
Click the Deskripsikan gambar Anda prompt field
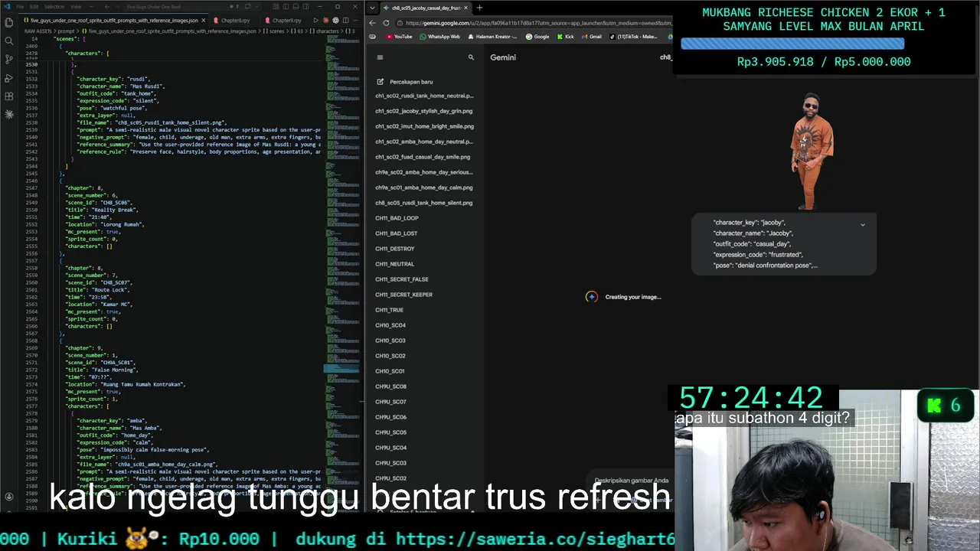(631, 481)
